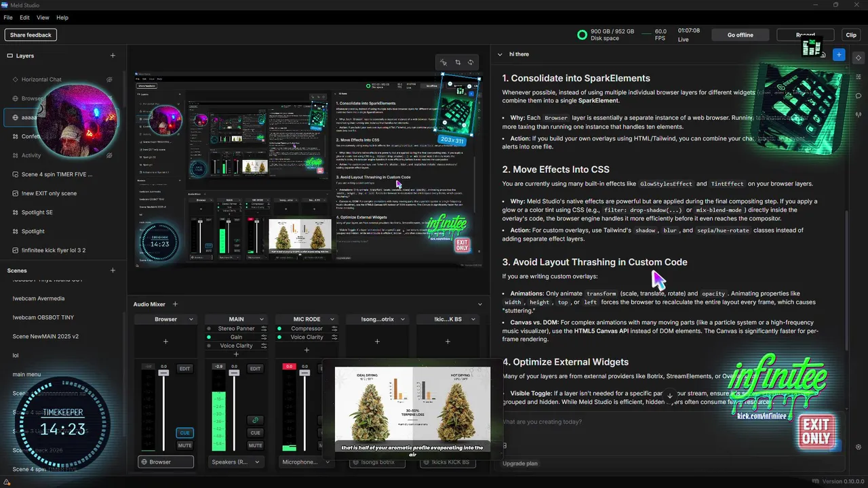Screen dimensions: 868x488
Task: Expand the MIC RODE track dropdown
Action: 332,319
